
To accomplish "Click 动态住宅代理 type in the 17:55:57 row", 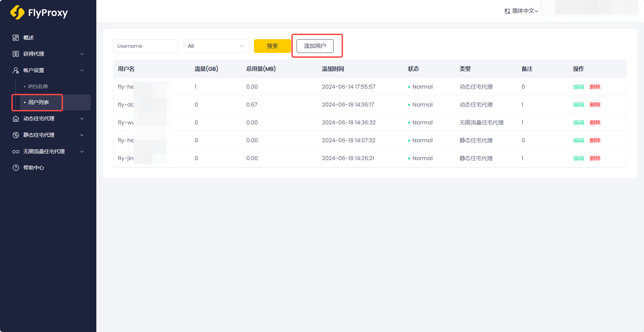I will coord(476,87).
